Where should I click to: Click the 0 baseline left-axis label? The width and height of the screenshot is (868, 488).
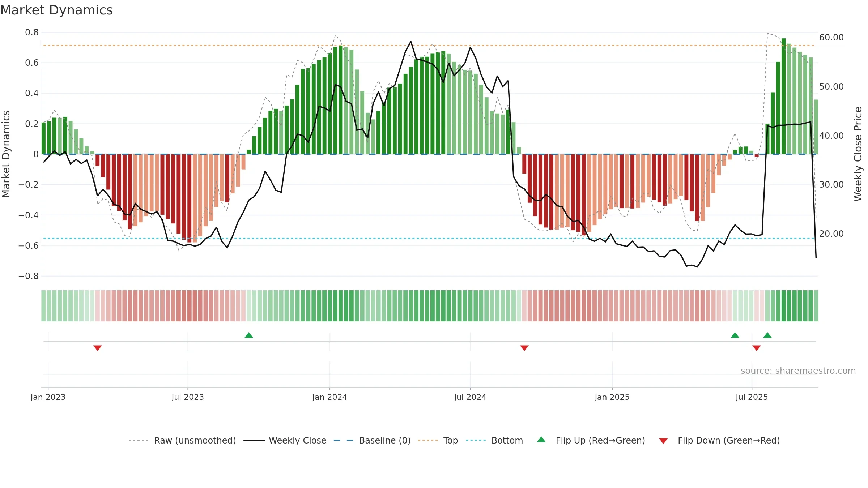[36, 154]
